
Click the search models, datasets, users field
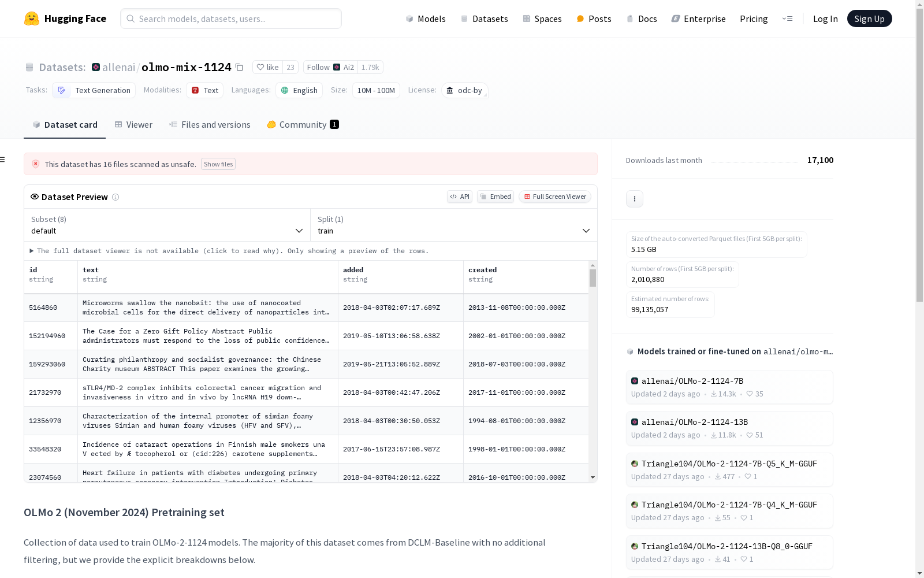(231, 18)
